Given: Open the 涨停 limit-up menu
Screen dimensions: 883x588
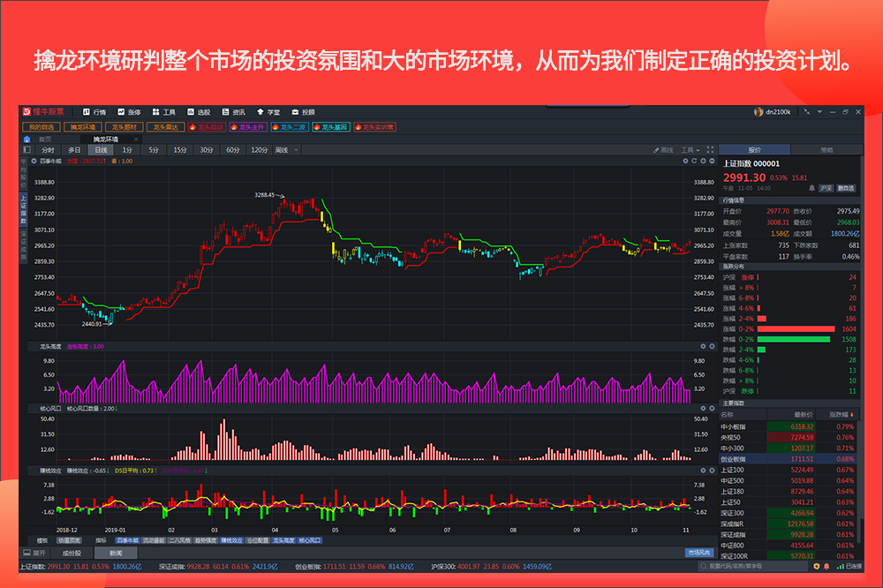Looking at the screenshot, I should (x=129, y=112).
